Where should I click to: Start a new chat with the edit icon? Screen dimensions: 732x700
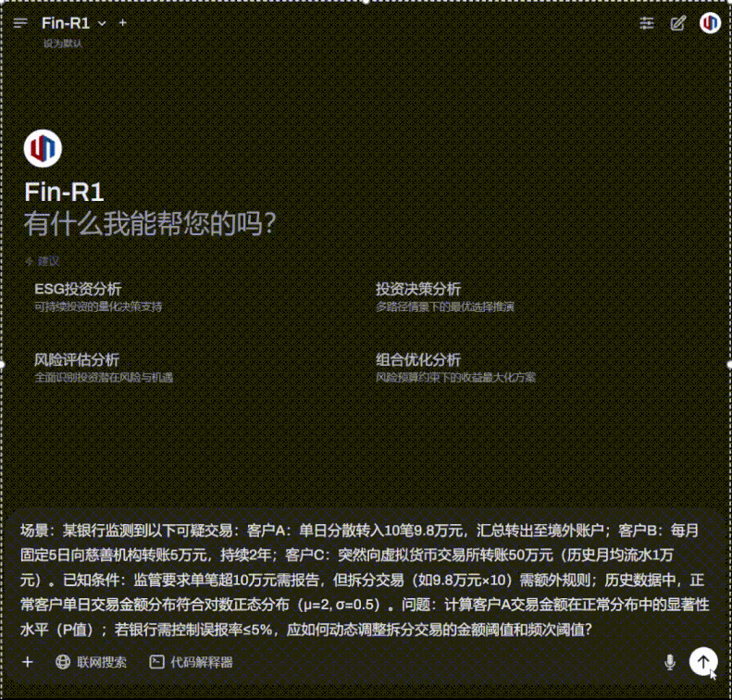pos(677,23)
